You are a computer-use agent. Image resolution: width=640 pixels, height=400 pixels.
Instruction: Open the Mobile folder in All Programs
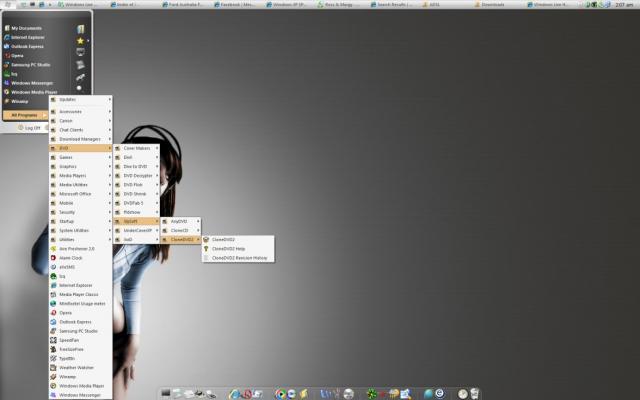tap(80, 203)
